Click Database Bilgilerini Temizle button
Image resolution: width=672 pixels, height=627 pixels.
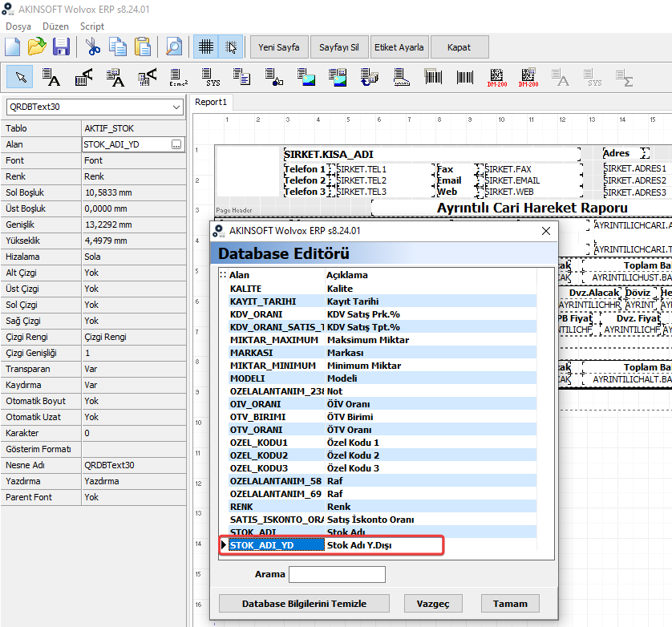point(304,604)
